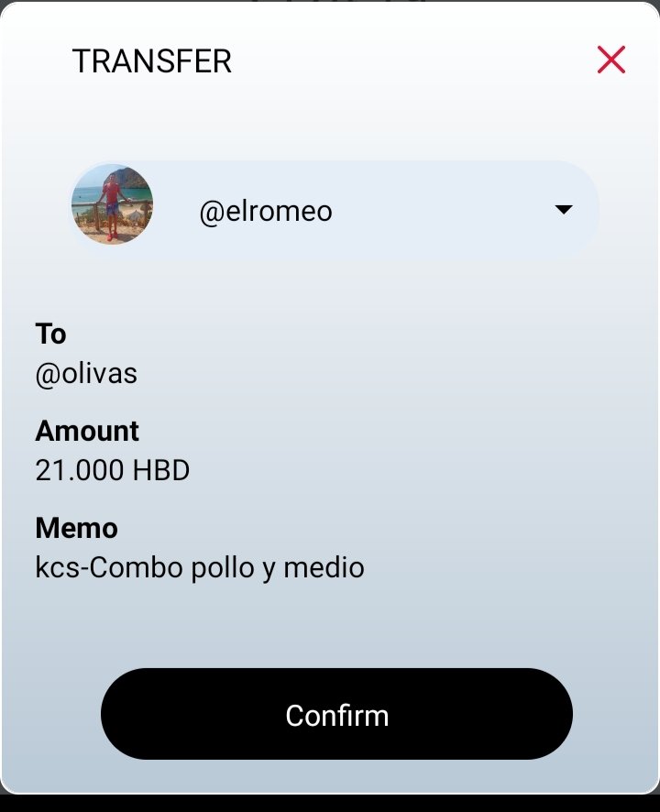Click the bold Memo label

77,528
